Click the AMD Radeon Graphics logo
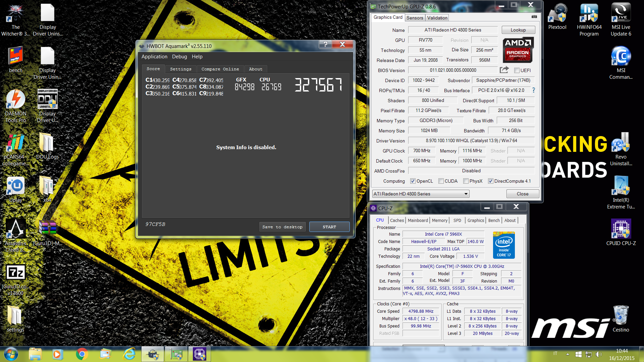 [518, 50]
